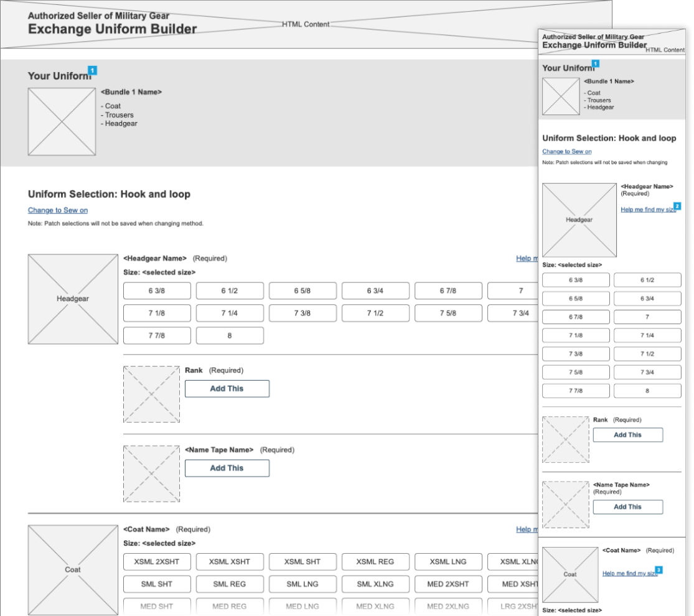Select coat size XSML REG

click(375, 562)
